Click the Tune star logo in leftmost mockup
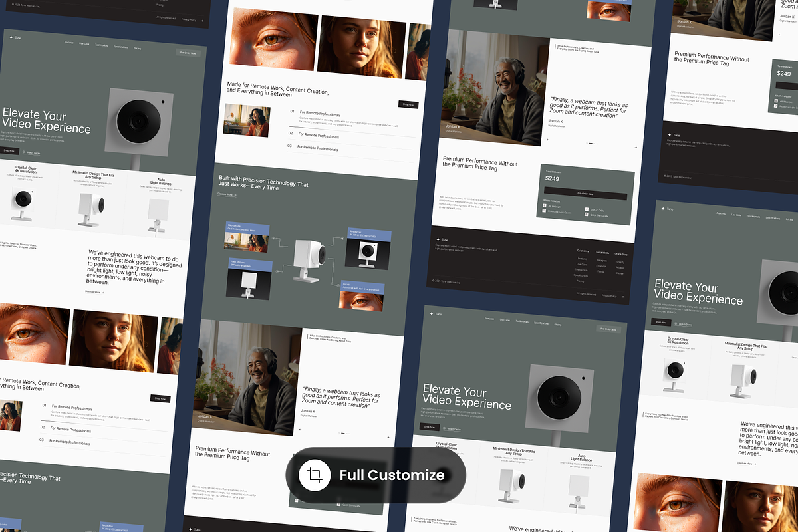Viewport: 798px width, 532px height. coord(11,37)
